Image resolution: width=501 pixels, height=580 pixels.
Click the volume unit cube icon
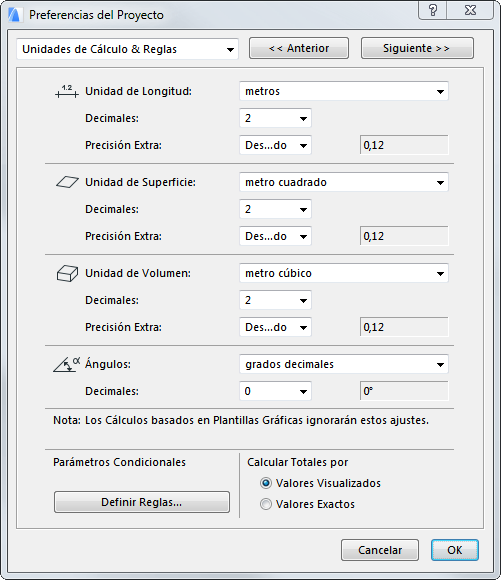pos(67,274)
